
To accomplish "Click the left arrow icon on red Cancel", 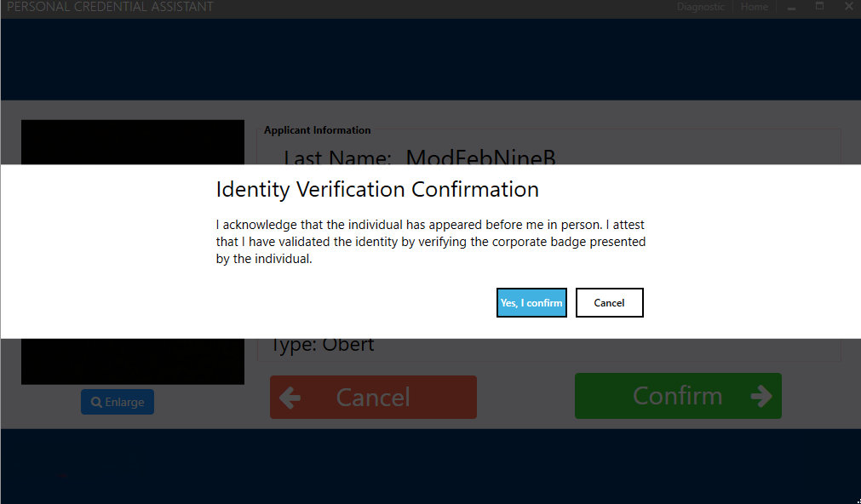I will pos(290,398).
